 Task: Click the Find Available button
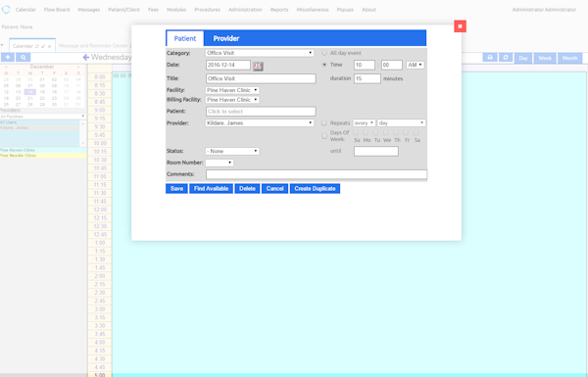coord(211,188)
